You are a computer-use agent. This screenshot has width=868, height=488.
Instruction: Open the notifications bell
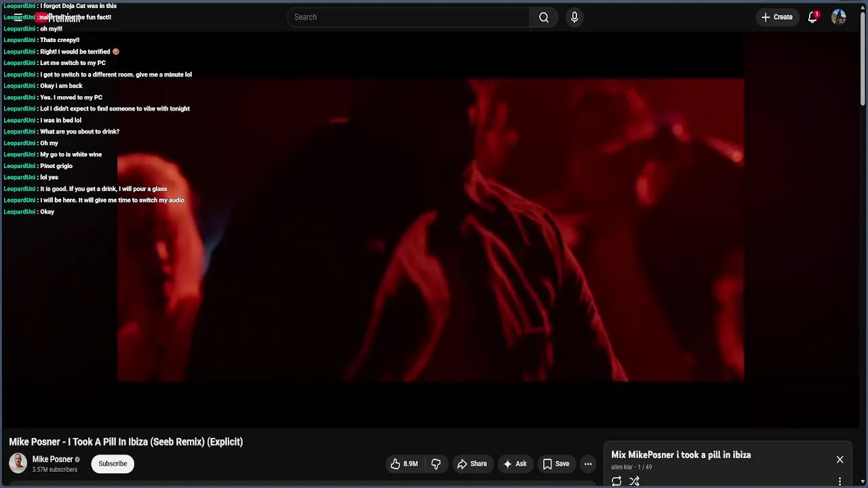click(x=812, y=17)
